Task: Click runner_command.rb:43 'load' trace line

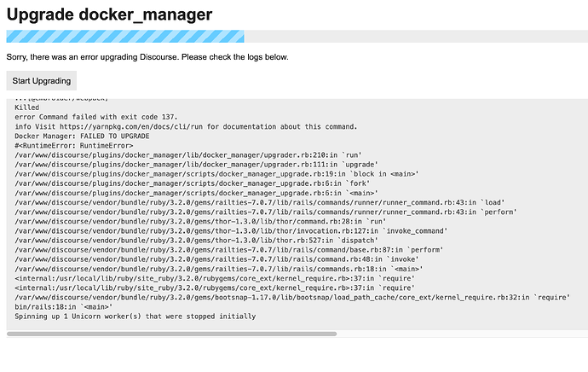Action: tap(260, 202)
